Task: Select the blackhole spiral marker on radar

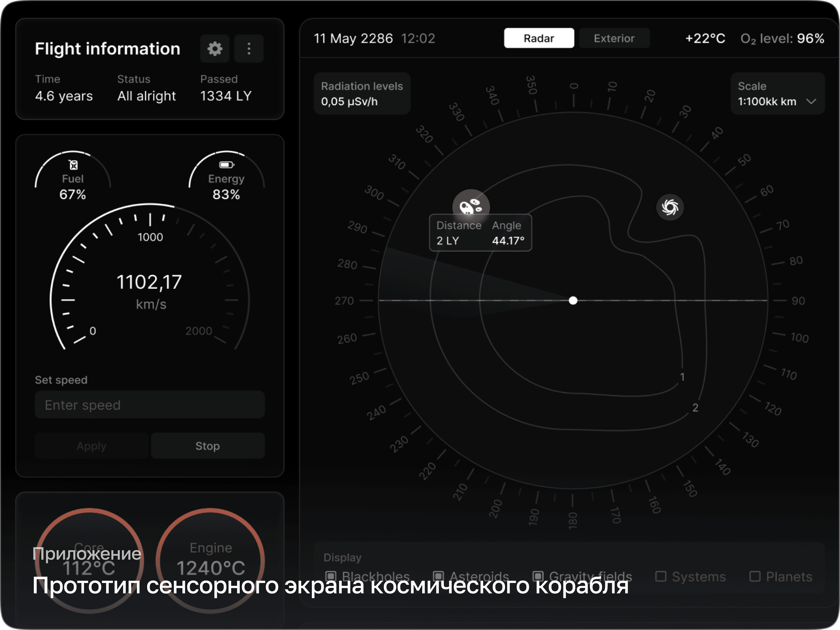Action: point(670,207)
